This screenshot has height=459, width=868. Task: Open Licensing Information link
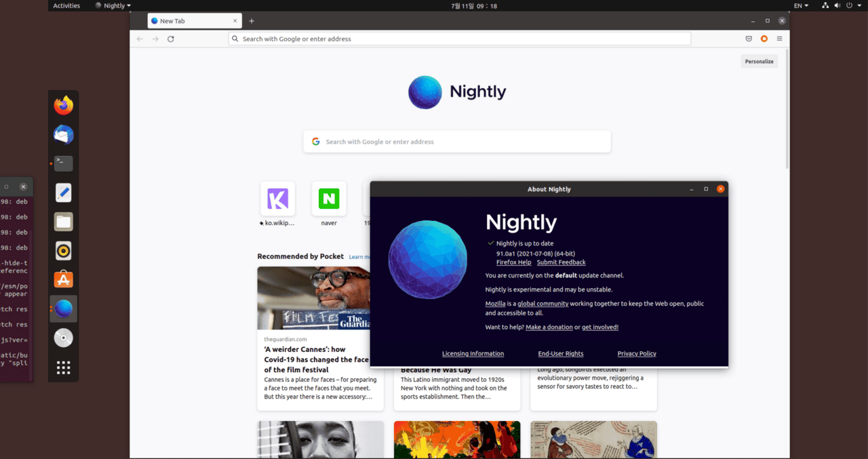(x=473, y=354)
